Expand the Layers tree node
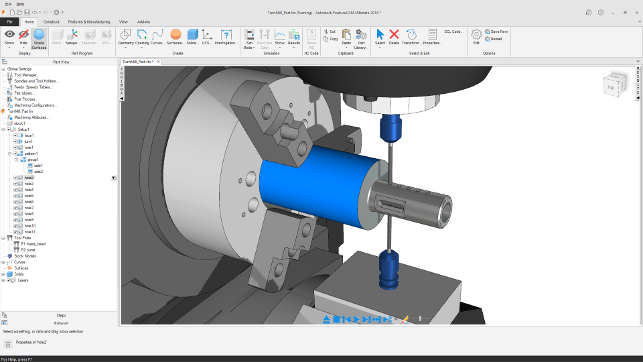The width and height of the screenshot is (643, 362). (3, 280)
